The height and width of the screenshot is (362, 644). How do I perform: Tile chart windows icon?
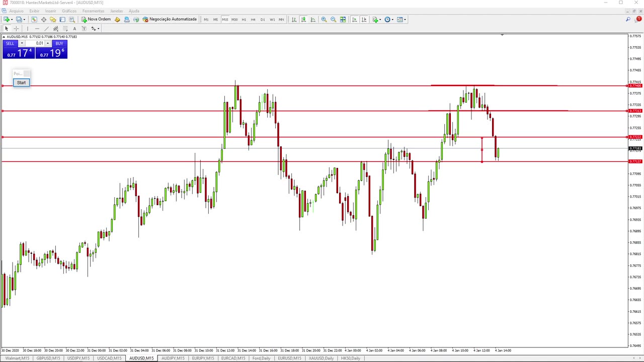343,20
